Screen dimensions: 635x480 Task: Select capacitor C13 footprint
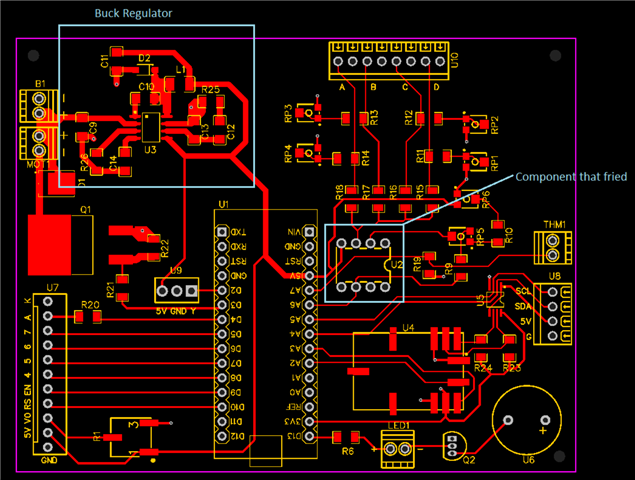coord(194,130)
